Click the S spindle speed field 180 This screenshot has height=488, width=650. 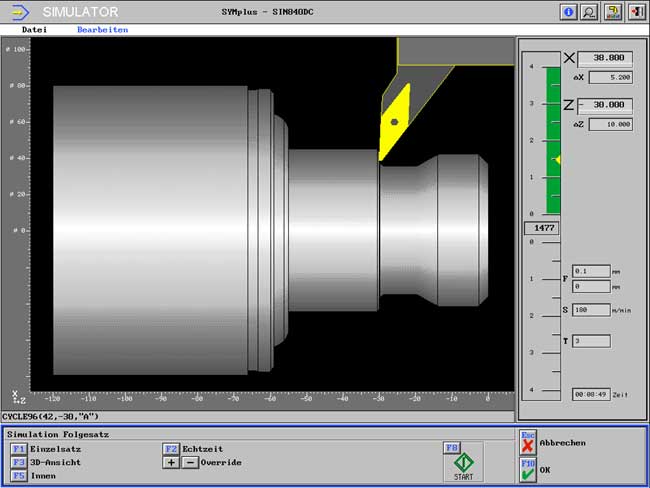click(x=591, y=310)
